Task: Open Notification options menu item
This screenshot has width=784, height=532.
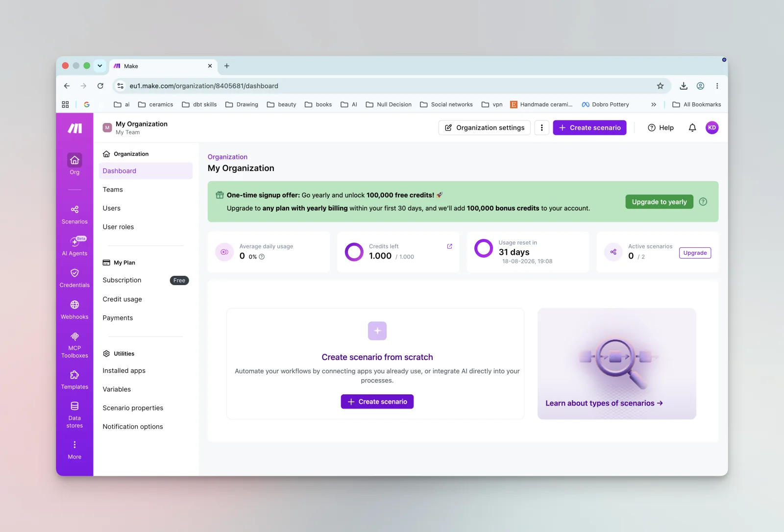Action: pyautogui.click(x=133, y=427)
